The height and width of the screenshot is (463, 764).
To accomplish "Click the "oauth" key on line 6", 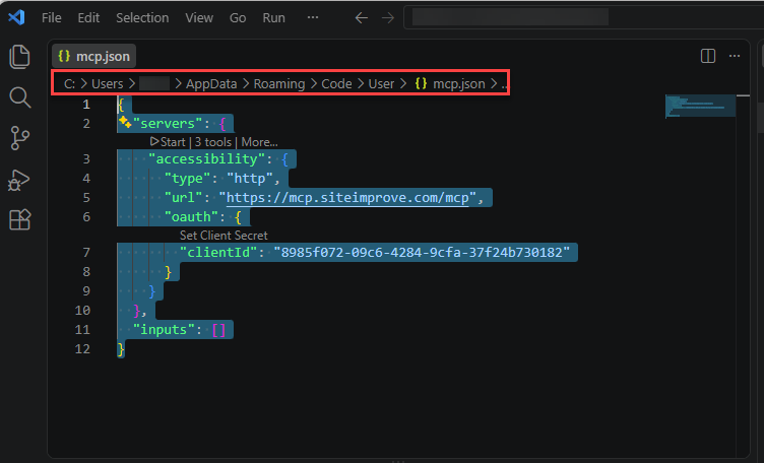I will point(191,217).
